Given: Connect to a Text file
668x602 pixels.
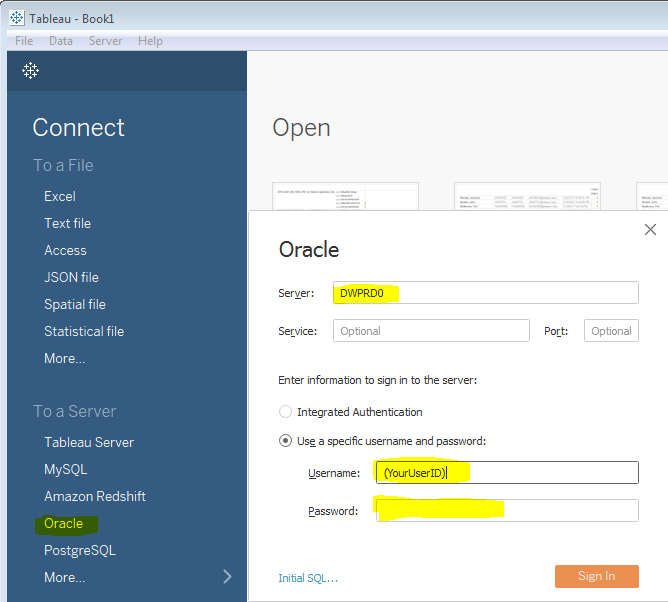Looking at the screenshot, I should pyautogui.click(x=68, y=223).
